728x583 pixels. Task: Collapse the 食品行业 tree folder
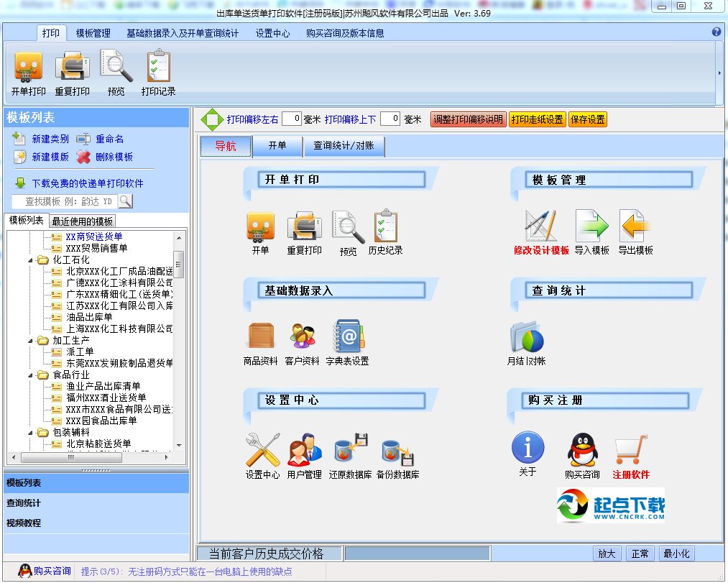pos(31,375)
